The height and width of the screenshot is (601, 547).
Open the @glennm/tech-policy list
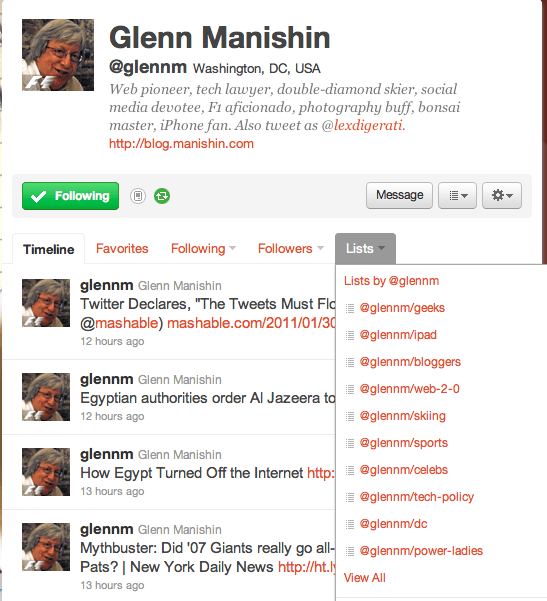417,497
